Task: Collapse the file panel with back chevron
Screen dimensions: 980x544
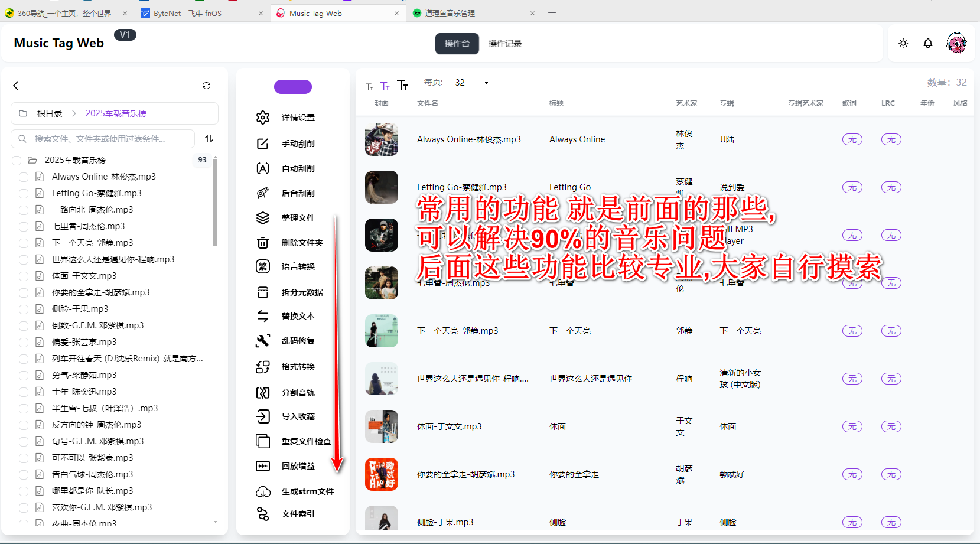Action: [x=16, y=86]
